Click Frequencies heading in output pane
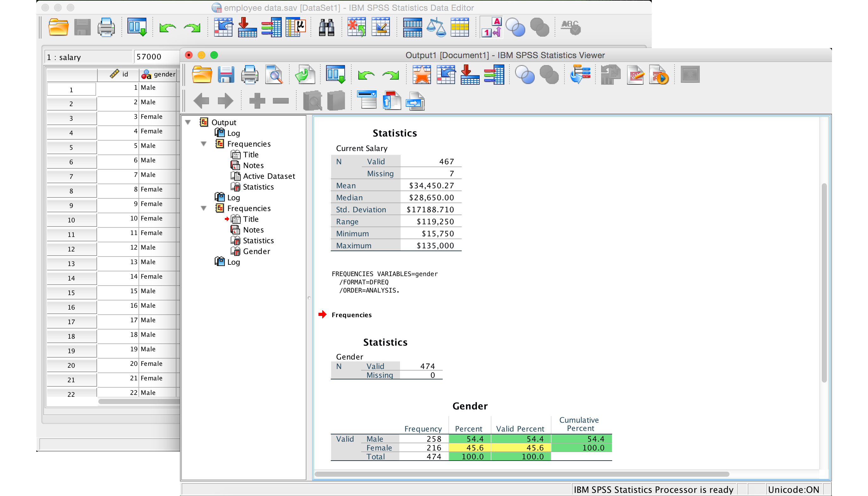Image resolution: width=868 pixels, height=496 pixels. point(352,315)
